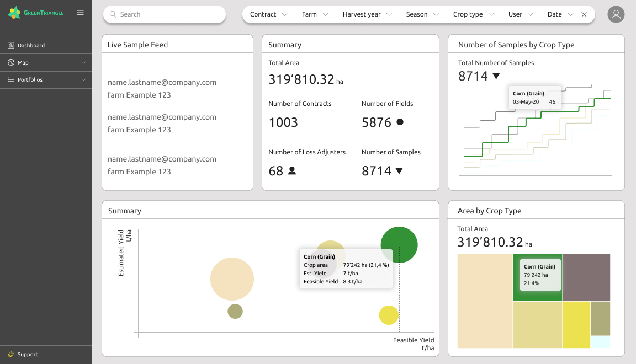Select first email in Live Sample Feed
The width and height of the screenshot is (636, 364).
[x=162, y=82]
